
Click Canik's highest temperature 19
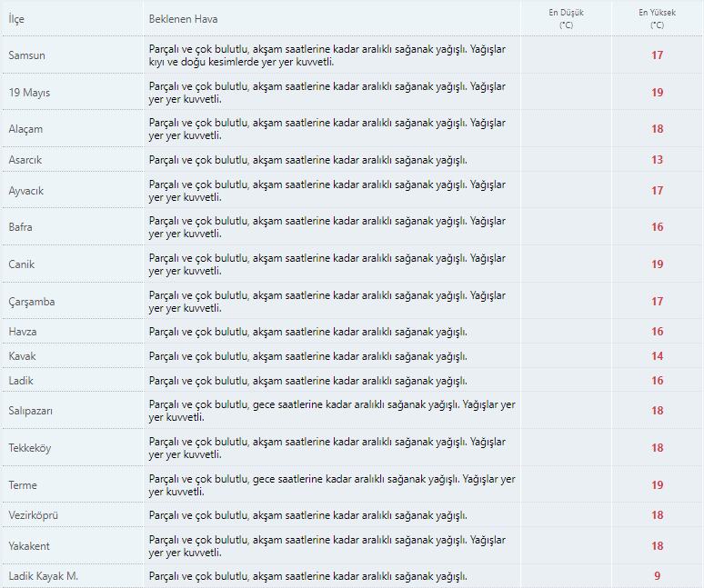pyautogui.click(x=658, y=264)
